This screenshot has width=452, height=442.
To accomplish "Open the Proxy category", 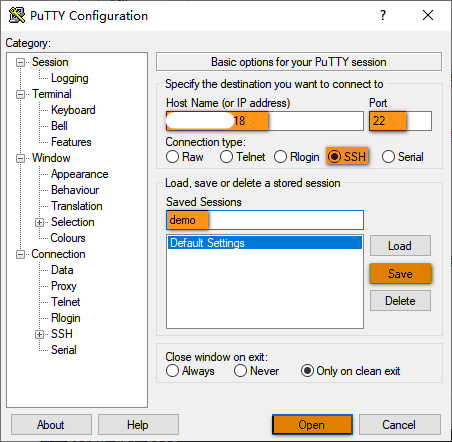I will [63, 286].
